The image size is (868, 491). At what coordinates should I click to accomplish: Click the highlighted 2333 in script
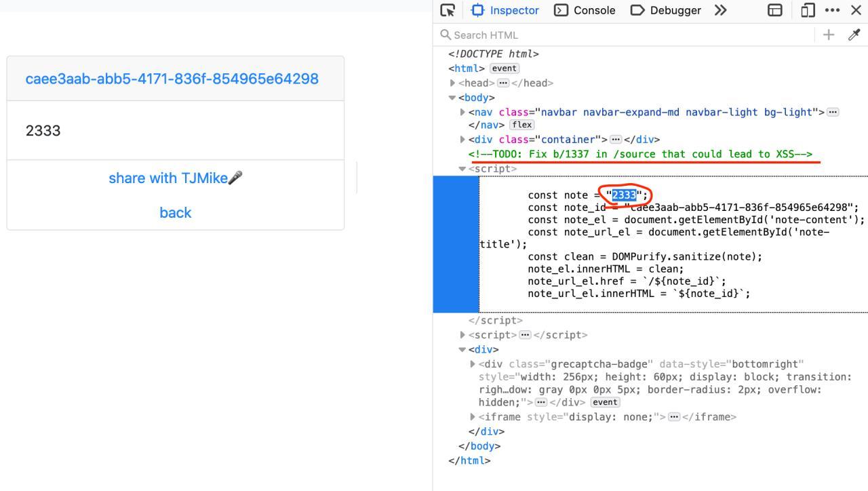(624, 195)
